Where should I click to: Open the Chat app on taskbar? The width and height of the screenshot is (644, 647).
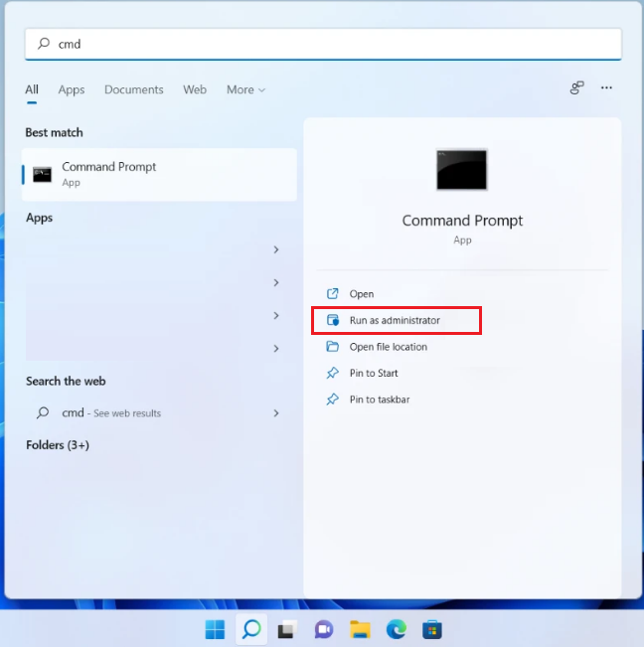point(324,630)
